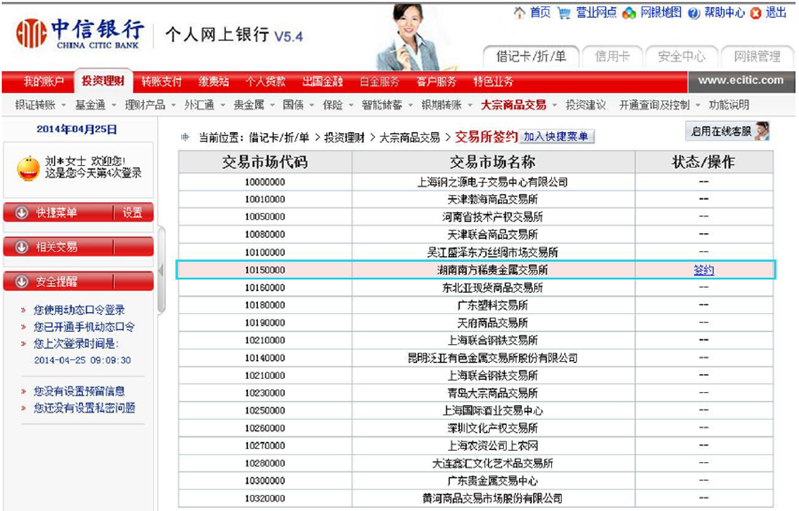Open the 特色业务 menu
The height and width of the screenshot is (511, 799).
coord(493,82)
